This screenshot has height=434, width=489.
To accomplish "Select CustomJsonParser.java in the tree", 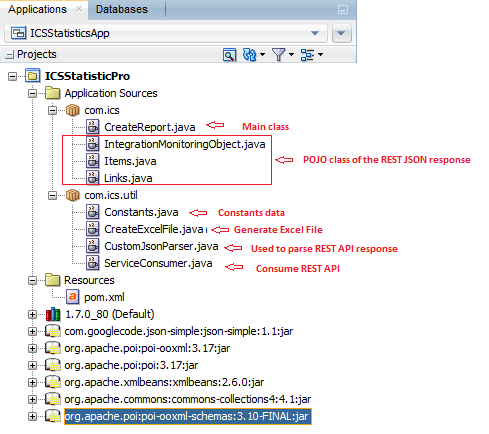I will click(161, 246).
